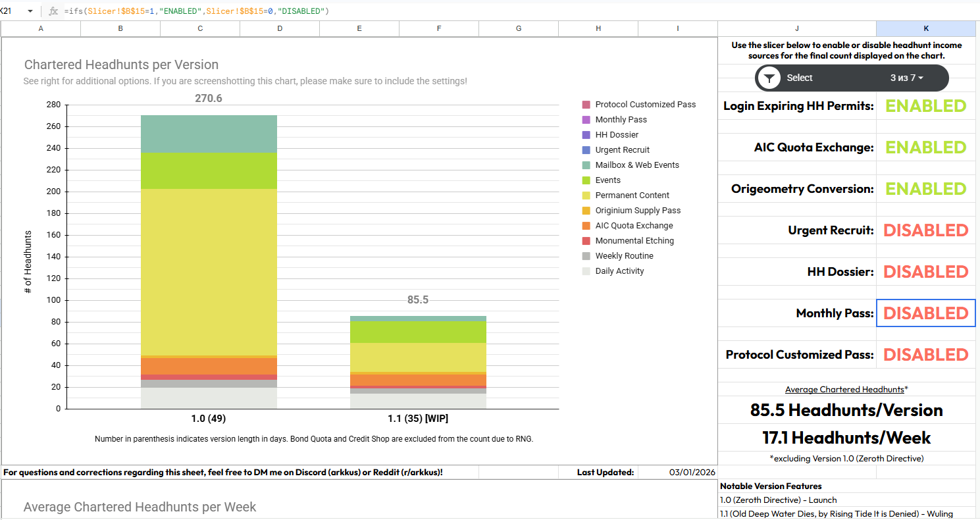Click the DISABLED cell for Monthly Pass

tap(926, 313)
